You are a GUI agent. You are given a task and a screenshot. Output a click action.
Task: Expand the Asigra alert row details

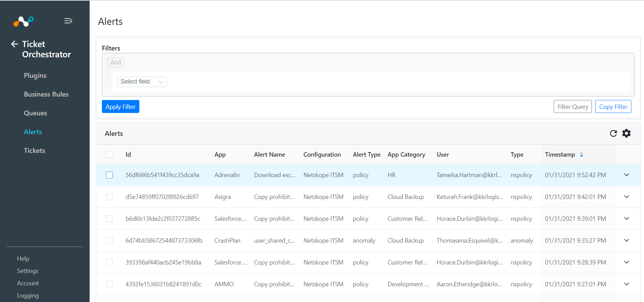[627, 197]
